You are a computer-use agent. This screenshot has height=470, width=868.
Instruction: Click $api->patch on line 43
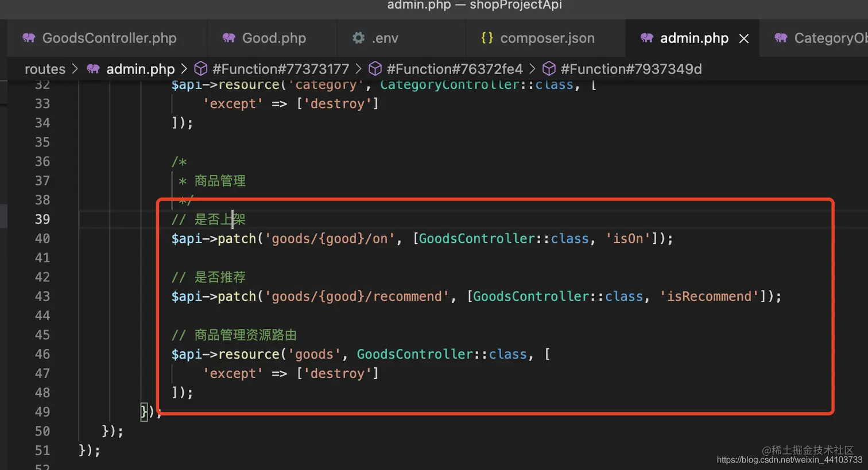click(x=214, y=297)
